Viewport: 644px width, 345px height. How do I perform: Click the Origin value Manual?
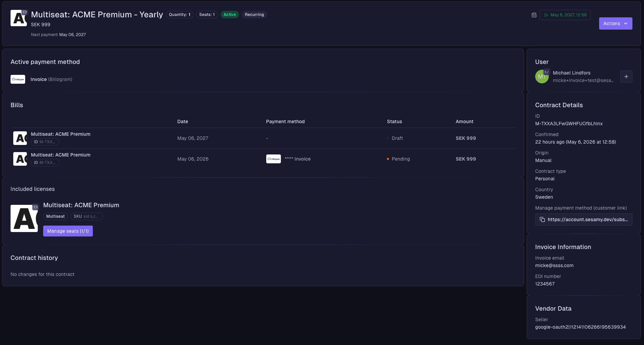tap(543, 160)
